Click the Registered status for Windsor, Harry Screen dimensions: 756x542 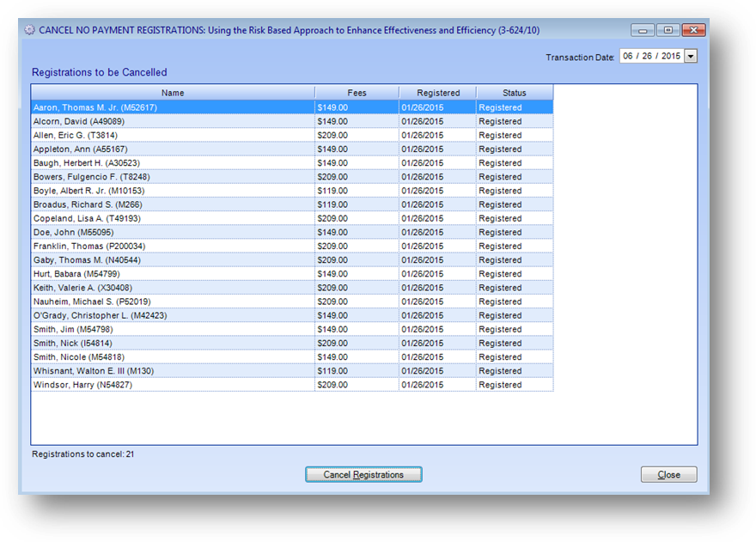pyautogui.click(x=500, y=385)
